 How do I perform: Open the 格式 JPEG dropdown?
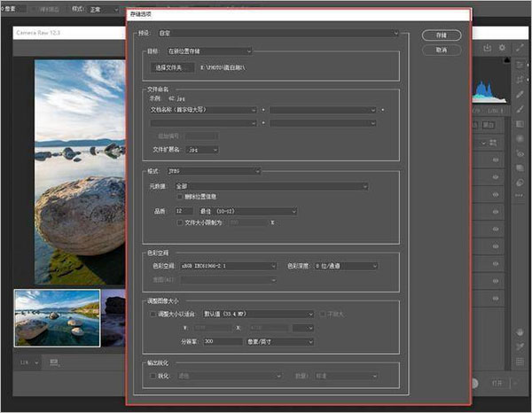point(214,171)
